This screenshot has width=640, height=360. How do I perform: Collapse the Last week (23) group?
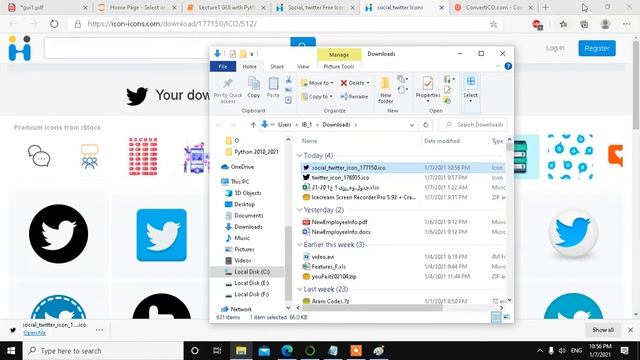299,289
